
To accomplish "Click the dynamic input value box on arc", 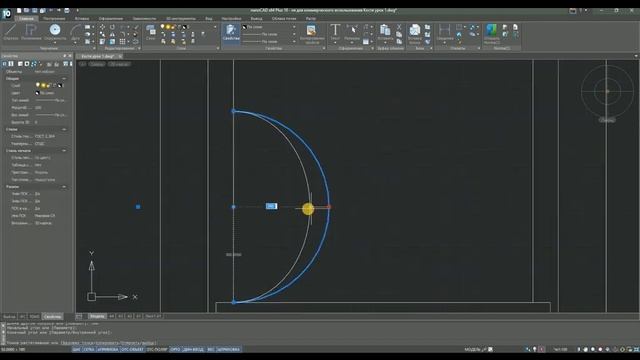I will (x=271, y=206).
